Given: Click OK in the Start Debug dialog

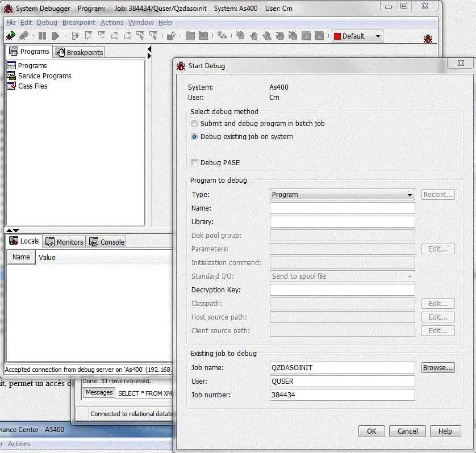Looking at the screenshot, I should (x=371, y=431).
